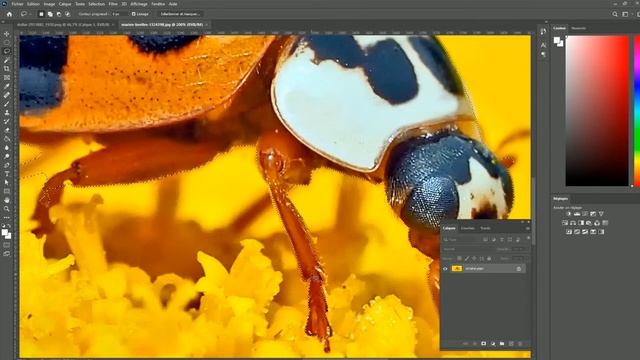The image size is (640, 360).
Task: Select the Lasso tool in the toolbar
Action: click(7, 51)
